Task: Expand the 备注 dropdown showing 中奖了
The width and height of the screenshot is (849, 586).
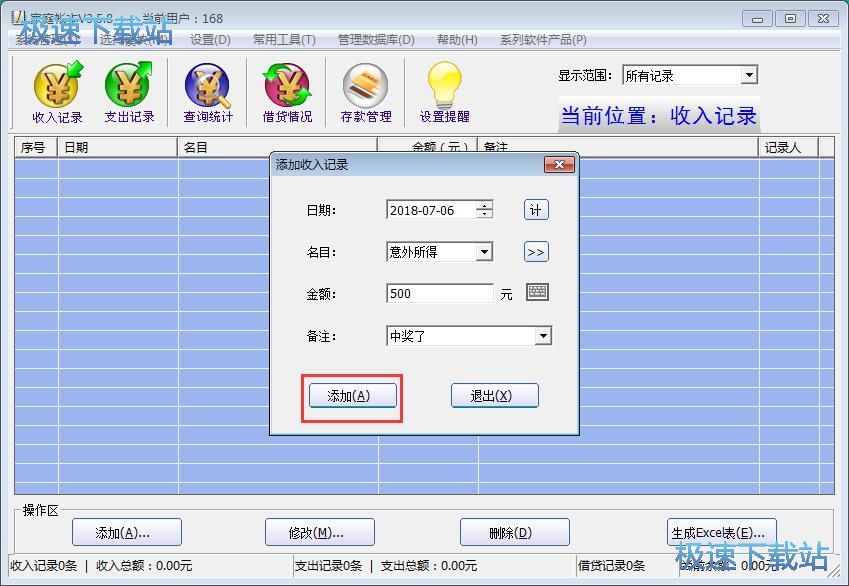Action: click(543, 336)
